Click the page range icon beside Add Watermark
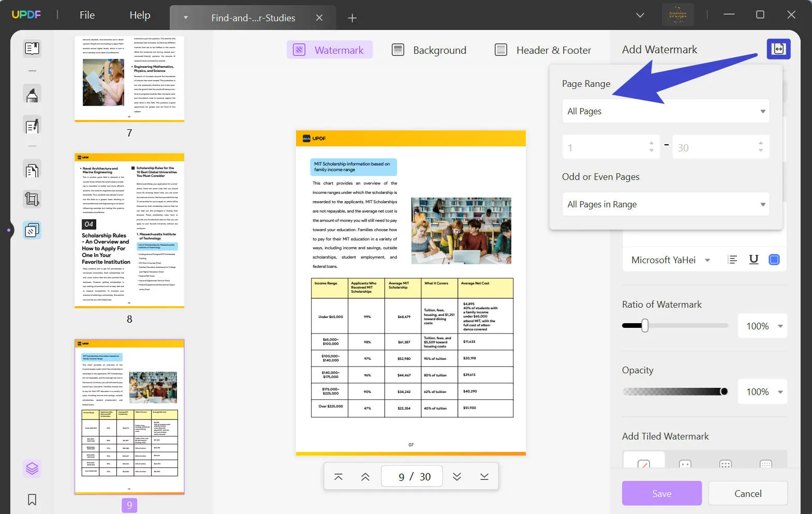 778,49
